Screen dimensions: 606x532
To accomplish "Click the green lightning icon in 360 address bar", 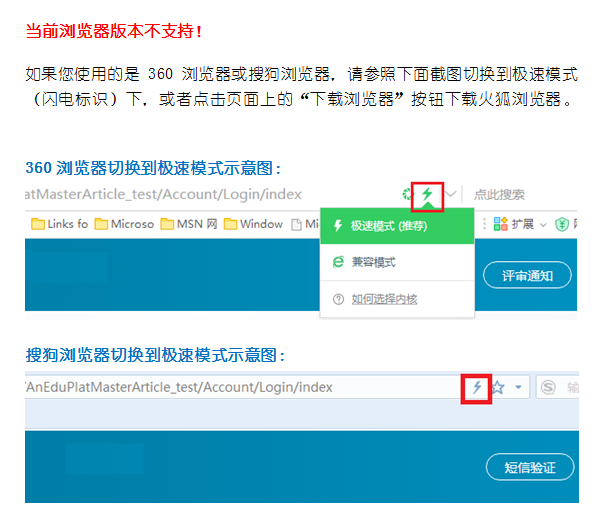I will click(x=427, y=193).
